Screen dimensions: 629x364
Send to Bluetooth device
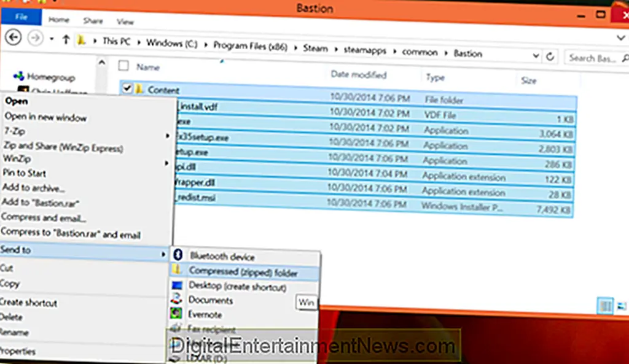coord(222,256)
